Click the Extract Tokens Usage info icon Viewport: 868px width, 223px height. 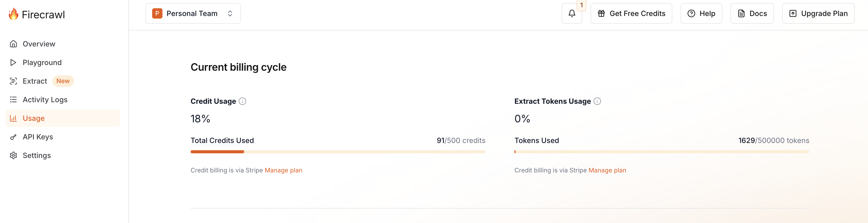click(597, 101)
